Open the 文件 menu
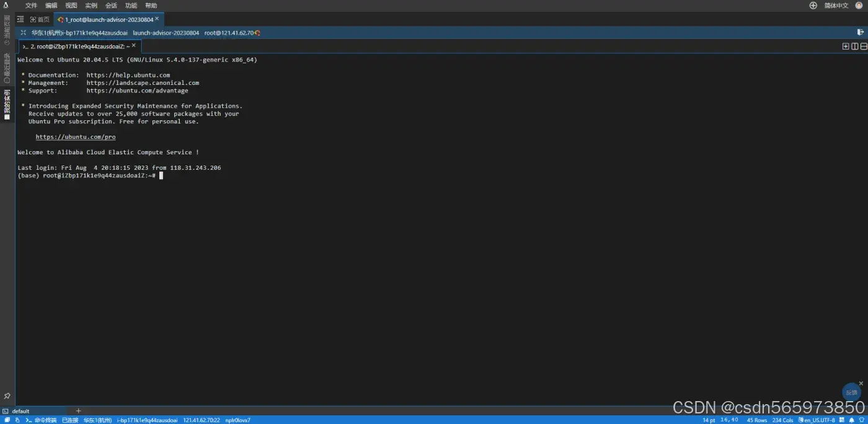This screenshot has width=868, height=424. (31, 6)
